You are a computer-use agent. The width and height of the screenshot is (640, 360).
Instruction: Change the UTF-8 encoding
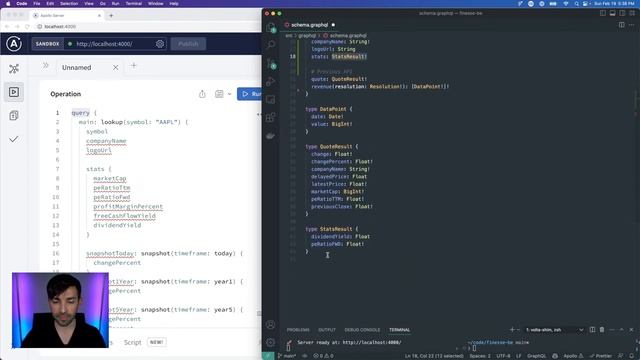503,356
